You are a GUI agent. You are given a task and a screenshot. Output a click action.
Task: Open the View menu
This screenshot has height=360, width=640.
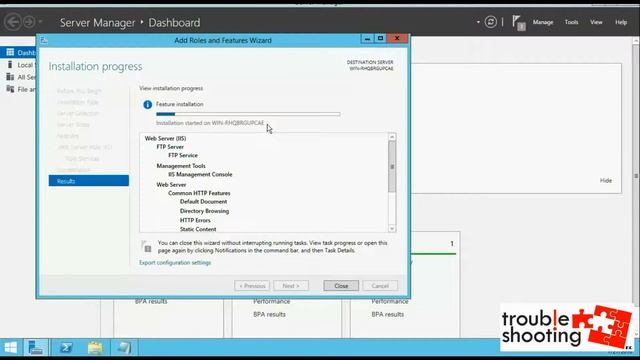pos(596,22)
